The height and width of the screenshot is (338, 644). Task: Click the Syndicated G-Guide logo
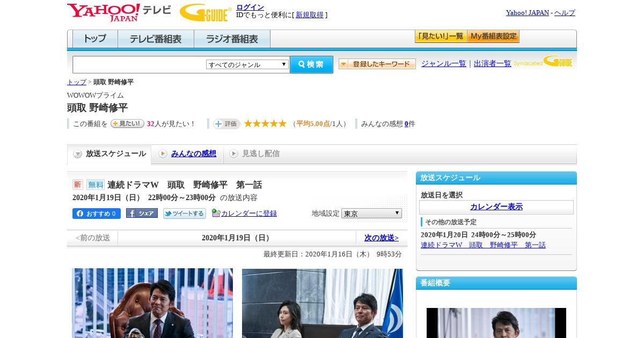(x=543, y=61)
